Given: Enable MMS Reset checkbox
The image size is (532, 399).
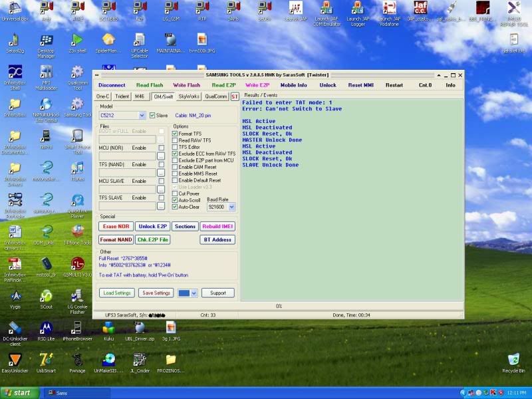Looking at the screenshot, I should pyautogui.click(x=175, y=174).
